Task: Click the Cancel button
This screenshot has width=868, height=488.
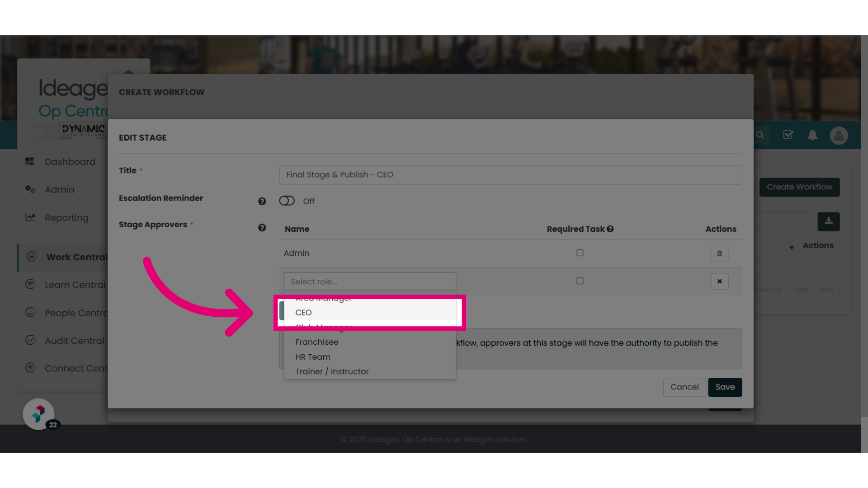Action: 684,387
